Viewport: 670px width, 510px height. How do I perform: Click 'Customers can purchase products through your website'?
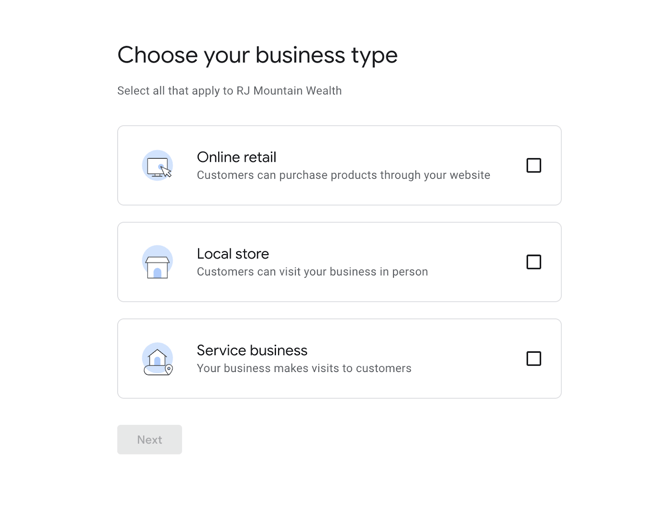click(343, 175)
